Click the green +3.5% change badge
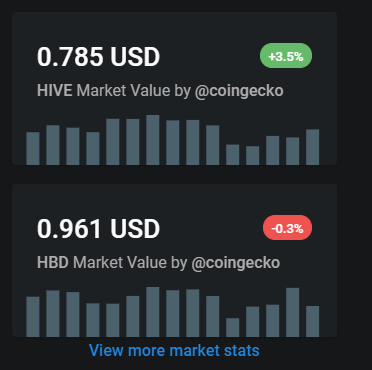The width and height of the screenshot is (372, 370). click(x=286, y=56)
